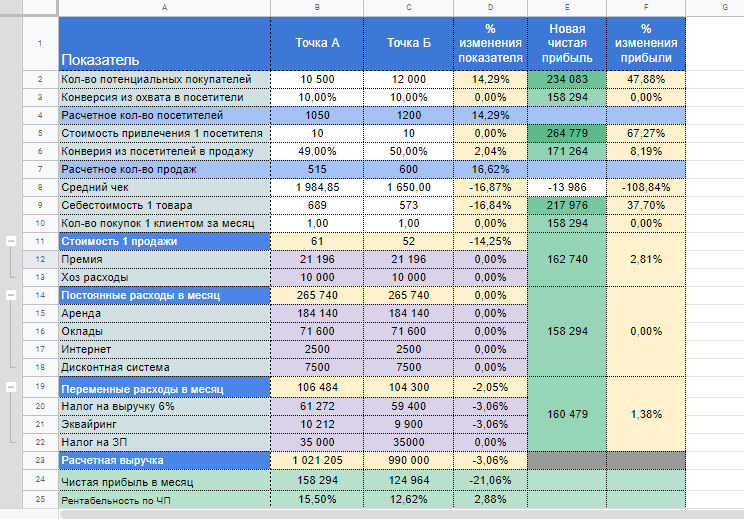Screen dimensions: 744x519
Task: Select the 'Средний чек' label cell
Action: (165, 187)
